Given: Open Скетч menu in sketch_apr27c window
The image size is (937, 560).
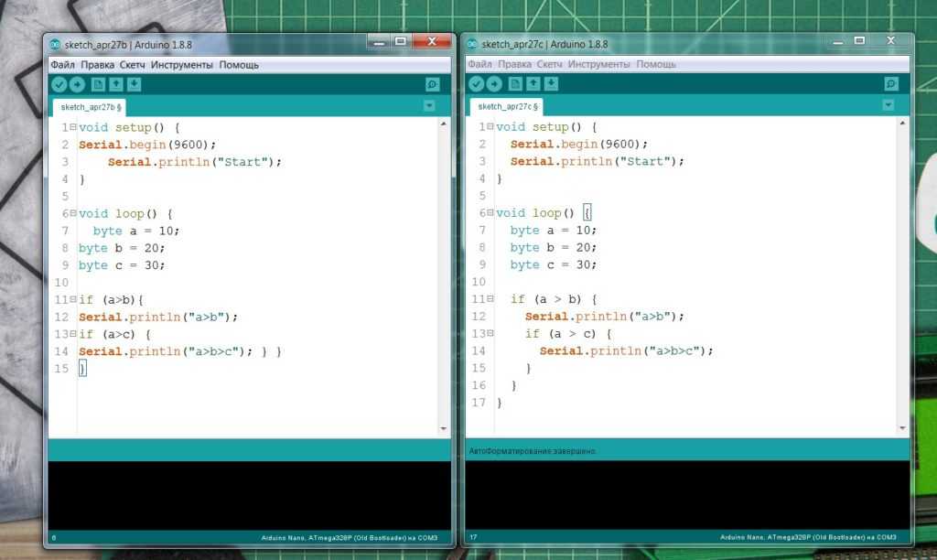Looking at the screenshot, I should pyautogui.click(x=549, y=65).
